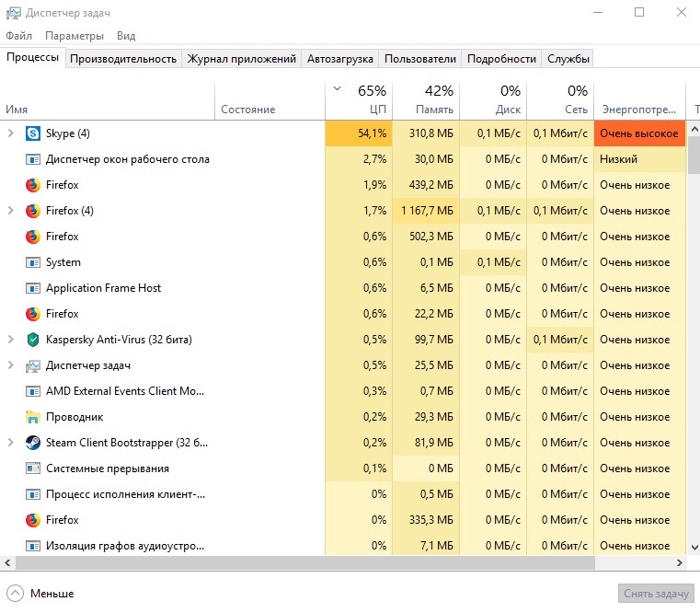
Task: Click the 1 167,7 МБ memory cell
Action: tap(426, 211)
